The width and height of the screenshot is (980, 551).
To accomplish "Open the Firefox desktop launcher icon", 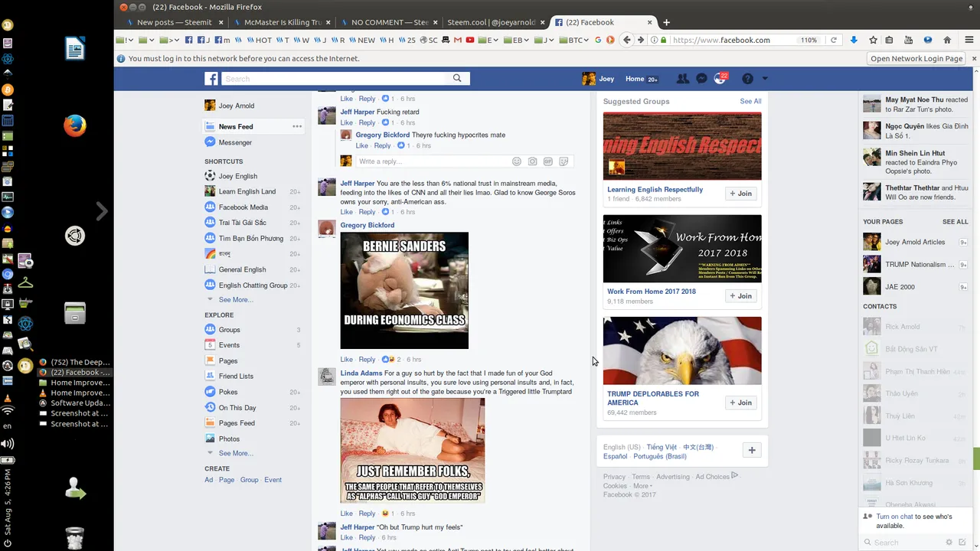I will 75,126.
